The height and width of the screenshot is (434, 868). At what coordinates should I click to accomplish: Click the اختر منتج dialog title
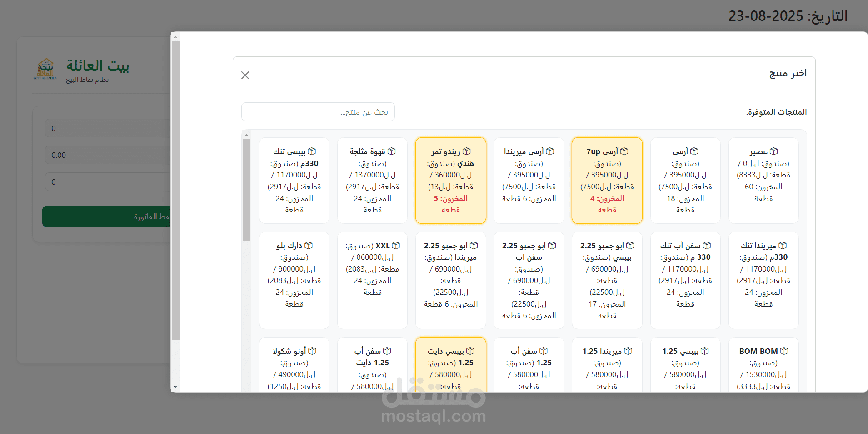point(788,73)
